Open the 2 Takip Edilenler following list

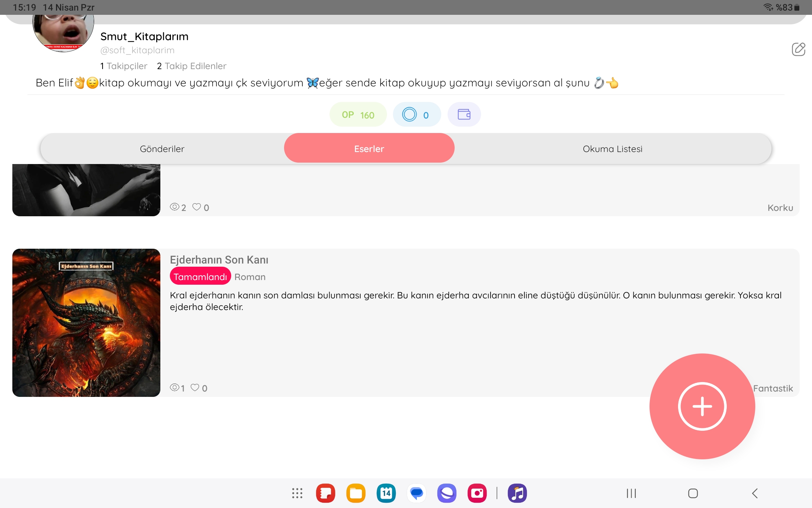click(192, 66)
